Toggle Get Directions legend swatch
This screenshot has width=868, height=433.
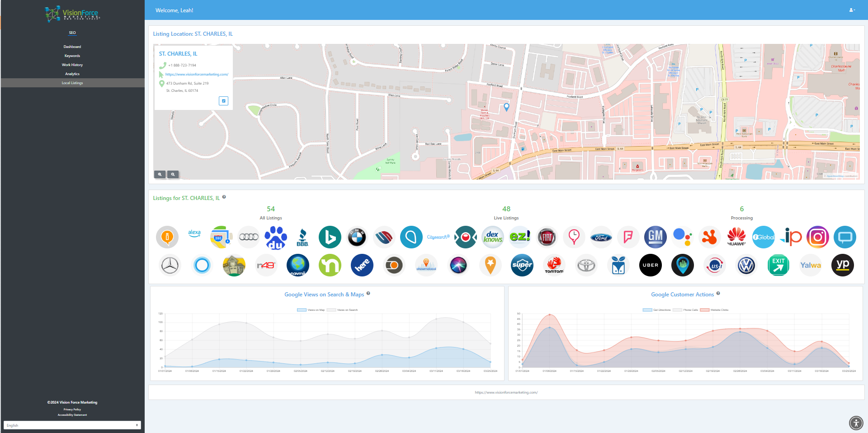[x=647, y=310]
